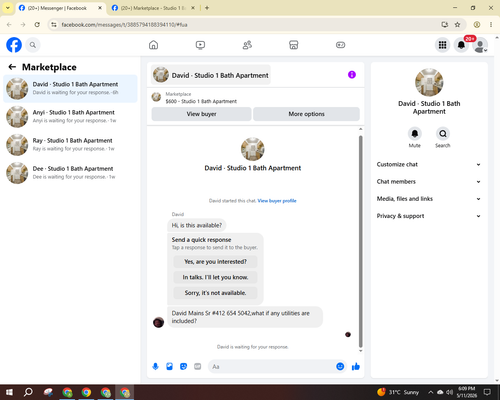Open the Facebook search icon
The image size is (500, 400).
pos(33,45)
